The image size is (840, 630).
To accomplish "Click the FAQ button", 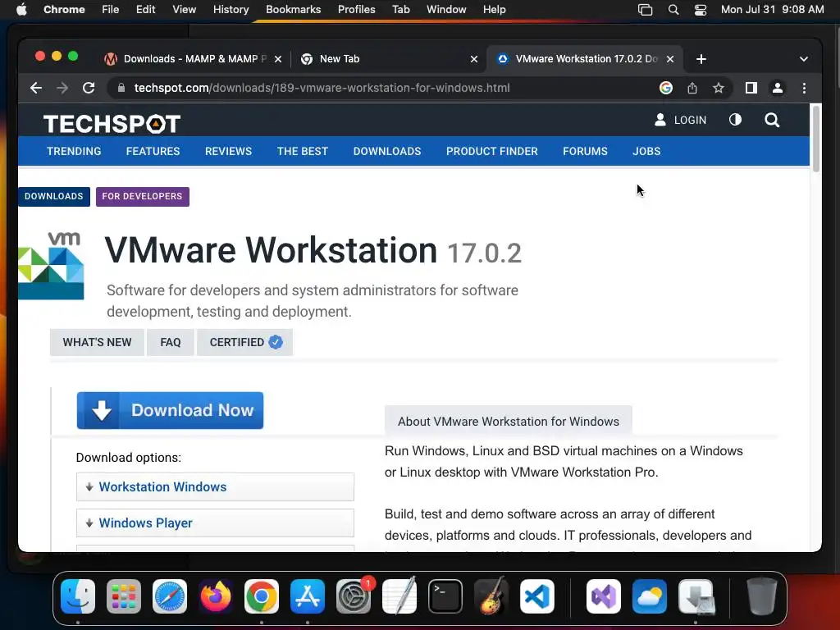I will [171, 342].
